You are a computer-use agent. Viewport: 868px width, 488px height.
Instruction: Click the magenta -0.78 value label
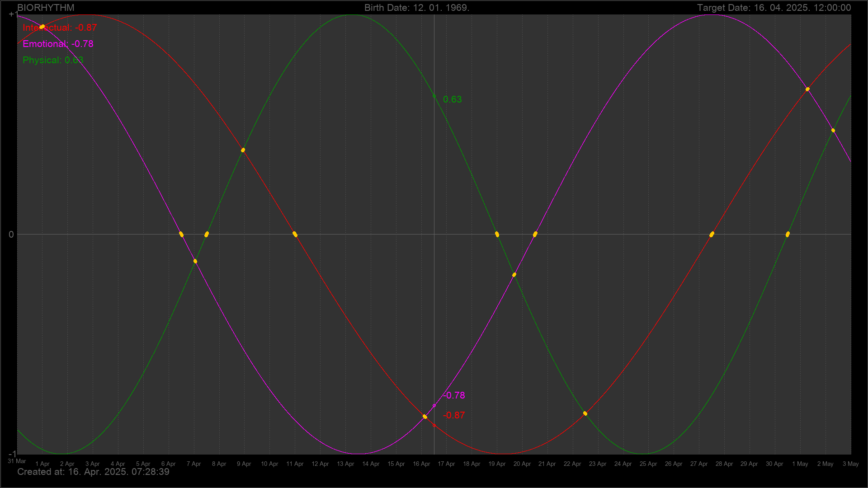pos(454,395)
